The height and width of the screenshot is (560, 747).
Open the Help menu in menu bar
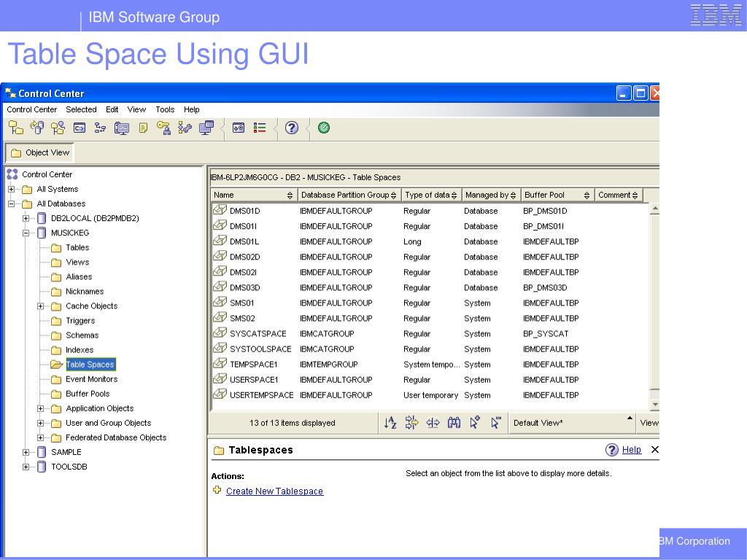pos(192,109)
